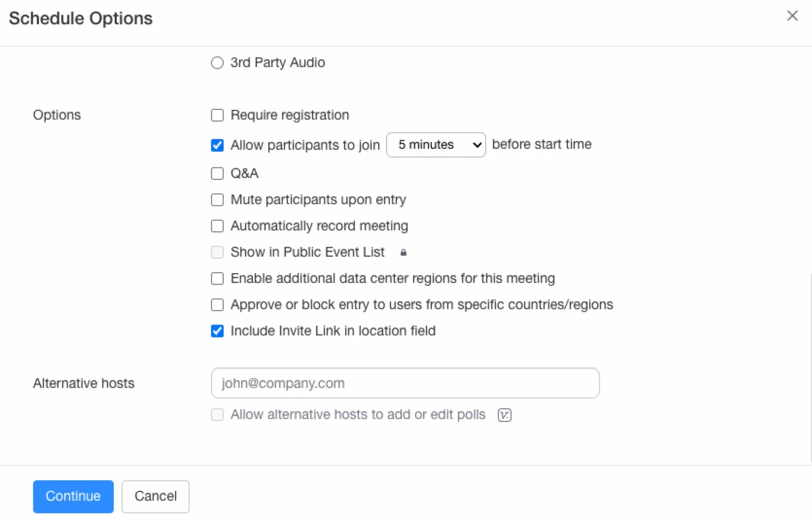
Task: Uncheck Include Invite Link in location field
Action: 217,331
